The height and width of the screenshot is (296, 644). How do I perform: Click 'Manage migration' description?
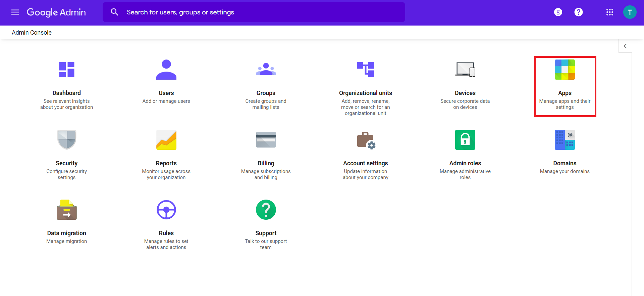pyautogui.click(x=67, y=241)
